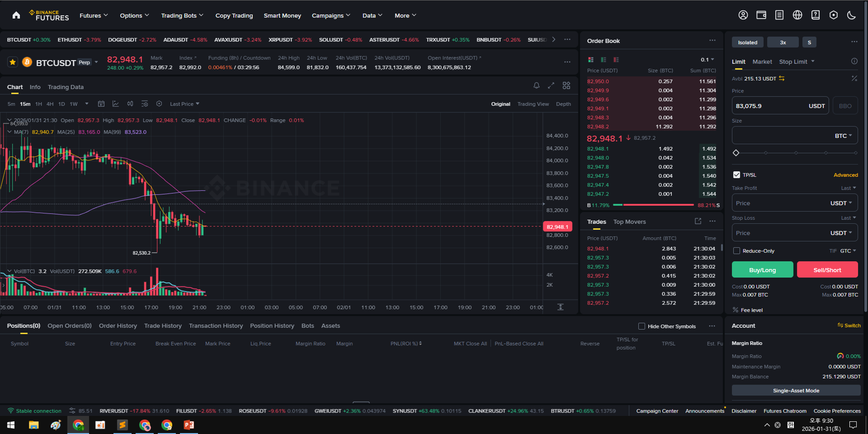Open the price alert bell icon
This screenshot has height=434, width=868.
[536, 85]
